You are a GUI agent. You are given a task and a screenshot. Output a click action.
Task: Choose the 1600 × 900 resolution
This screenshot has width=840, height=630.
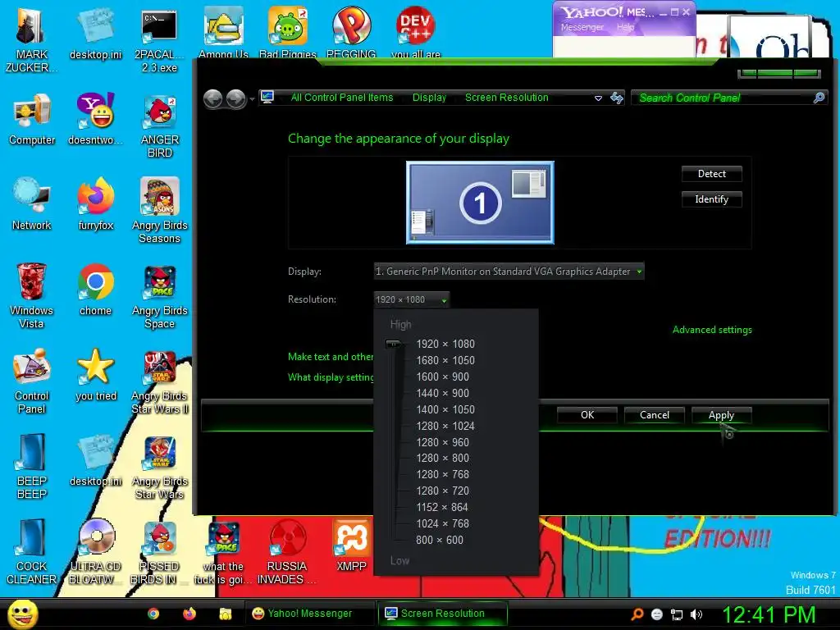[x=442, y=377]
